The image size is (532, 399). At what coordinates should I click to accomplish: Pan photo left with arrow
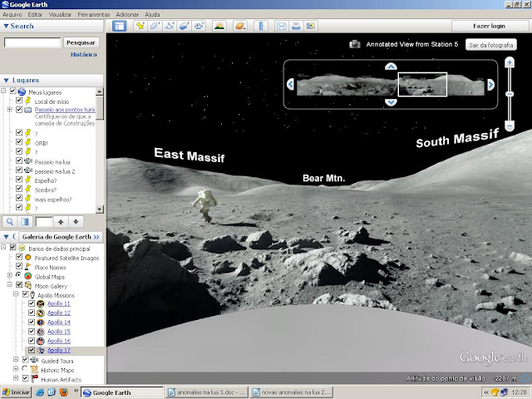coord(290,84)
